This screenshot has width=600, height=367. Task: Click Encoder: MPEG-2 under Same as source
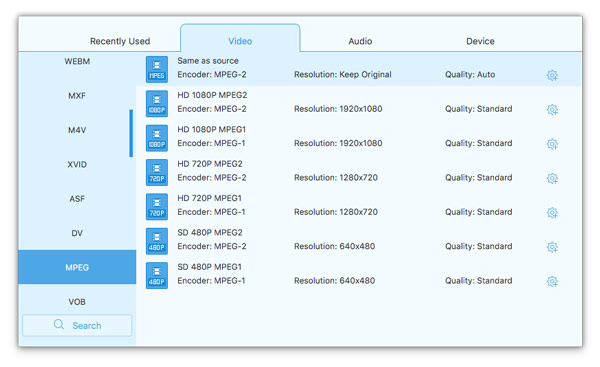click(x=212, y=75)
